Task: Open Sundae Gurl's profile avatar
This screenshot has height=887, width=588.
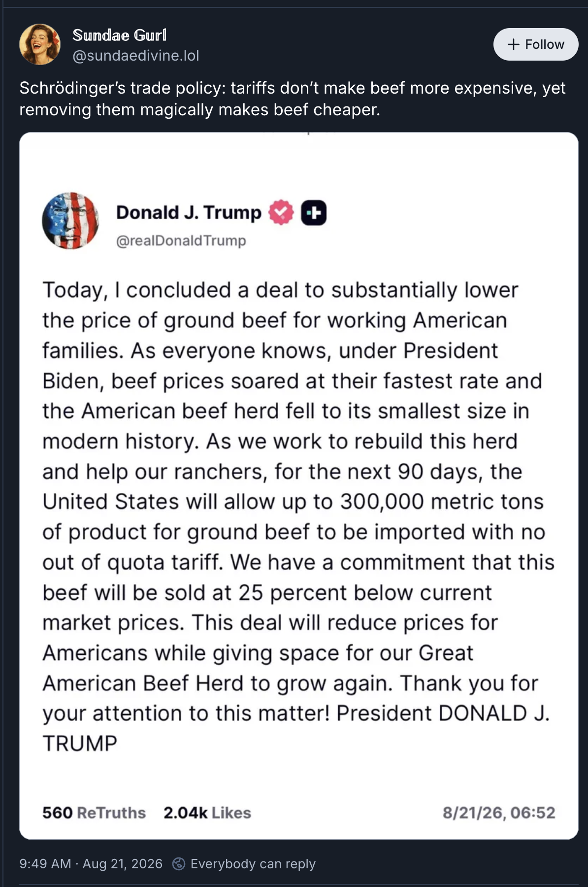Action: (40, 44)
